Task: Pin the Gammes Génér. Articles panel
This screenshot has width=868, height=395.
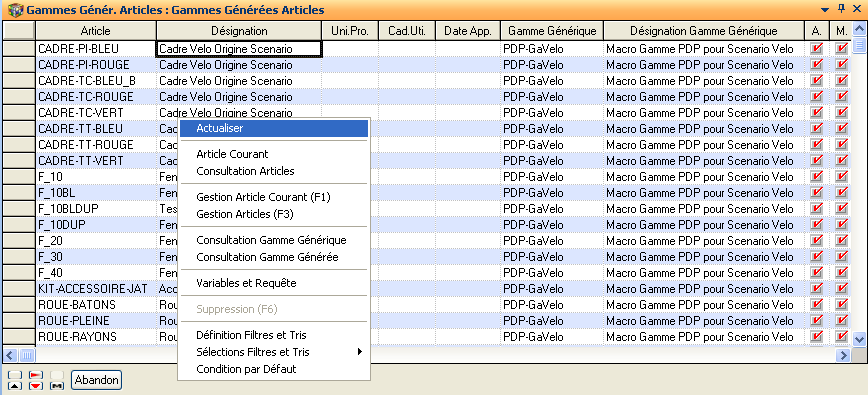Action: coord(842,9)
